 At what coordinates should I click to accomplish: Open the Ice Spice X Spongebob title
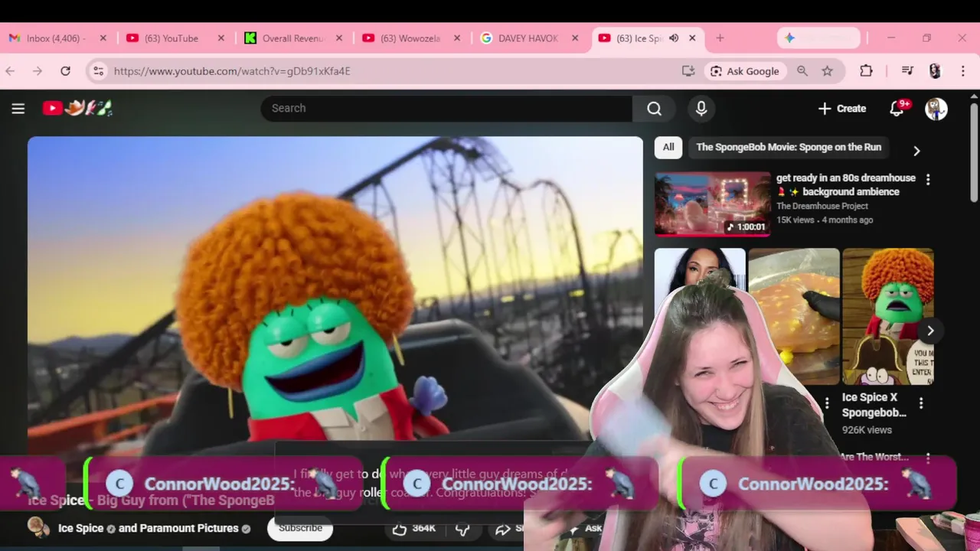pos(874,405)
